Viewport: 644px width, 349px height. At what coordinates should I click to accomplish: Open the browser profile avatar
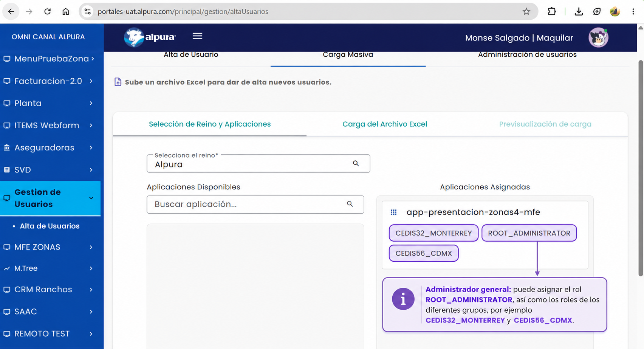[x=615, y=12]
